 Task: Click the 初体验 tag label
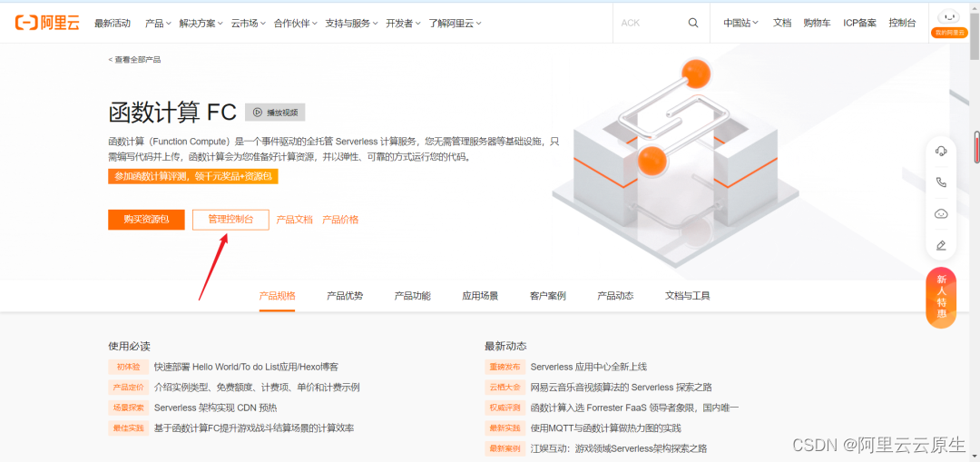point(128,367)
